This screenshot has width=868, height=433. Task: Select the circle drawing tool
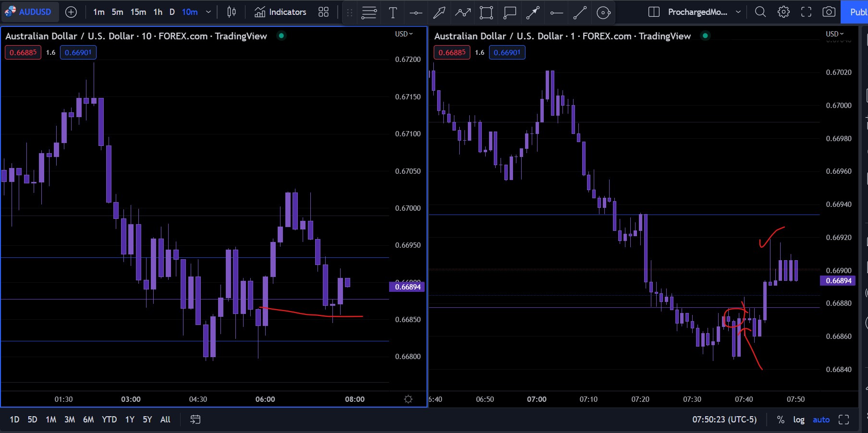(x=604, y=13)
